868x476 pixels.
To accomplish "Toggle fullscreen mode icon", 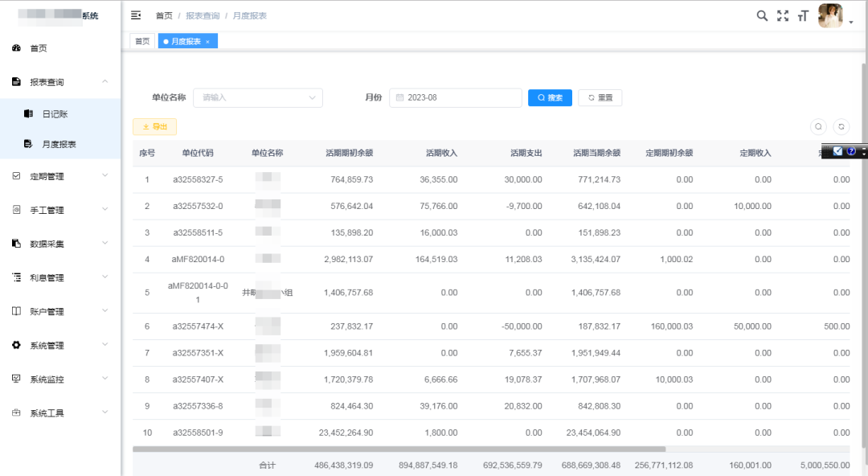I will [782, 15].
